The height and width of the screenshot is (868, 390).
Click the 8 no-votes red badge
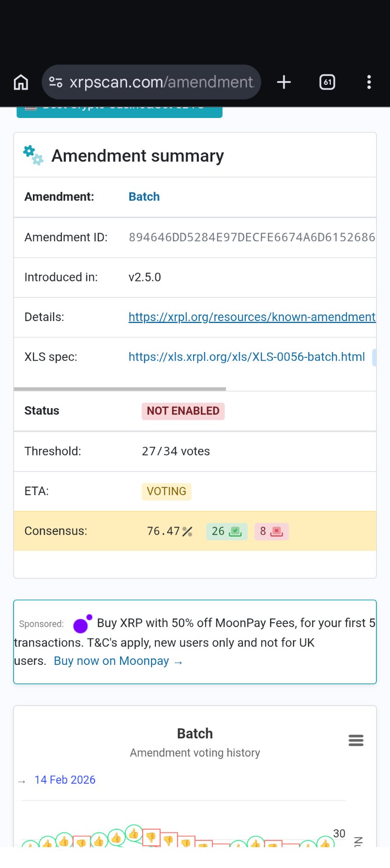click(x=271, y=531)
